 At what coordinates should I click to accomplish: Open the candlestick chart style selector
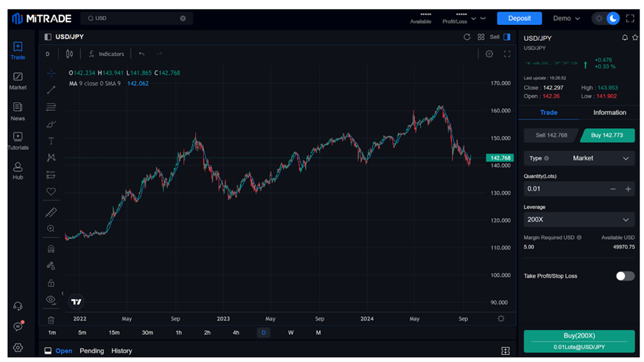coord(69,54)
